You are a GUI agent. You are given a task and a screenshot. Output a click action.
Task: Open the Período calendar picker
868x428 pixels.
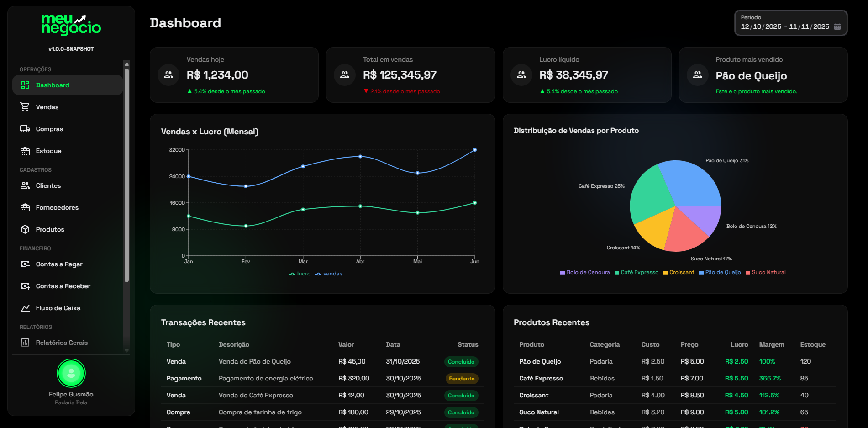837,26
